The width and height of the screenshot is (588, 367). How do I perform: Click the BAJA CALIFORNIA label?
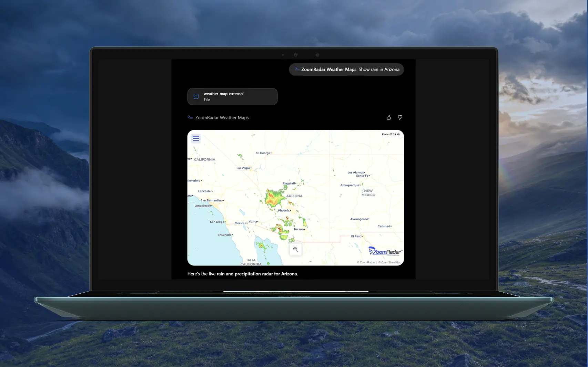coord(251,262)
